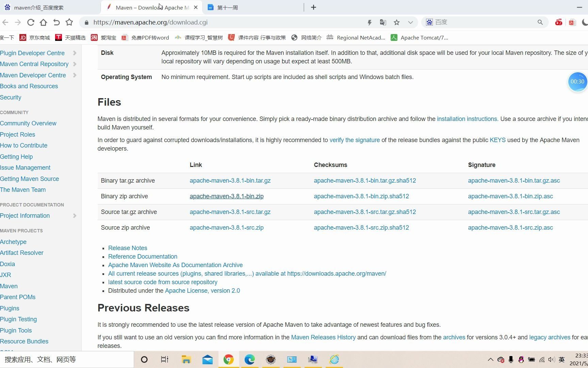Open Books and Resources sidebar link
Screen dimensions: 588x368
pos(29,86)
